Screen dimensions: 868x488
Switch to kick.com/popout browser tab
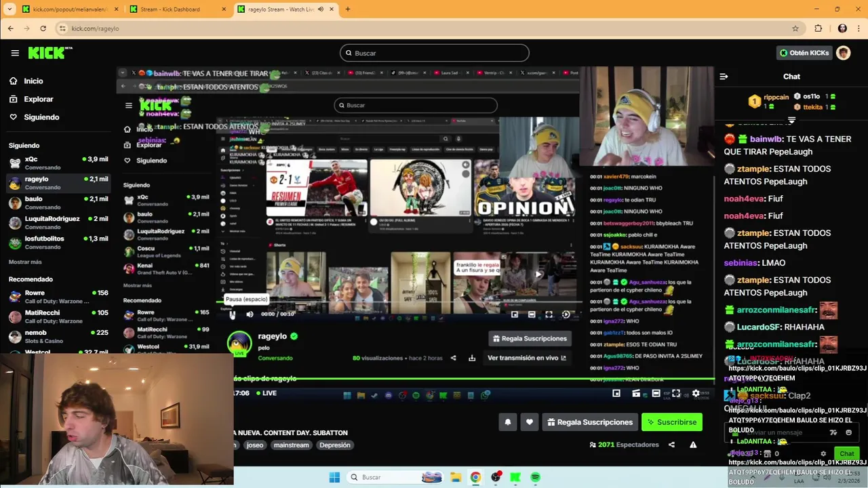pos(71,9)
